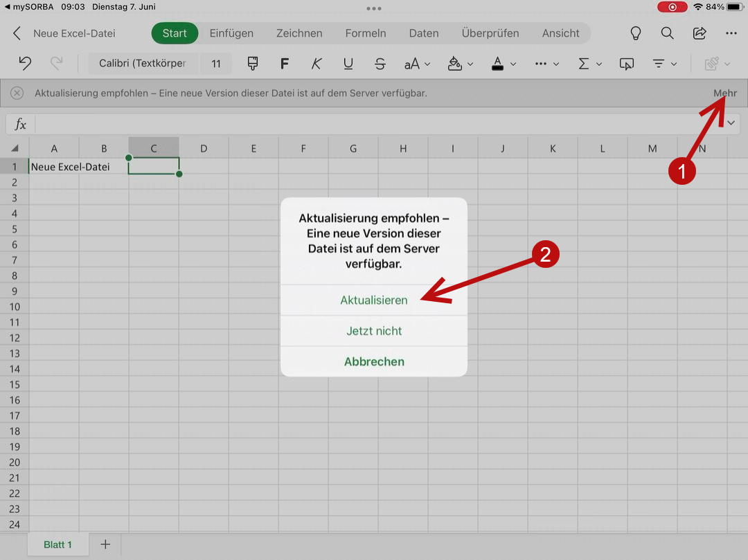748x560 pixels.
Task: Click the lightbulb help icon
Action: tap(635, 33)
